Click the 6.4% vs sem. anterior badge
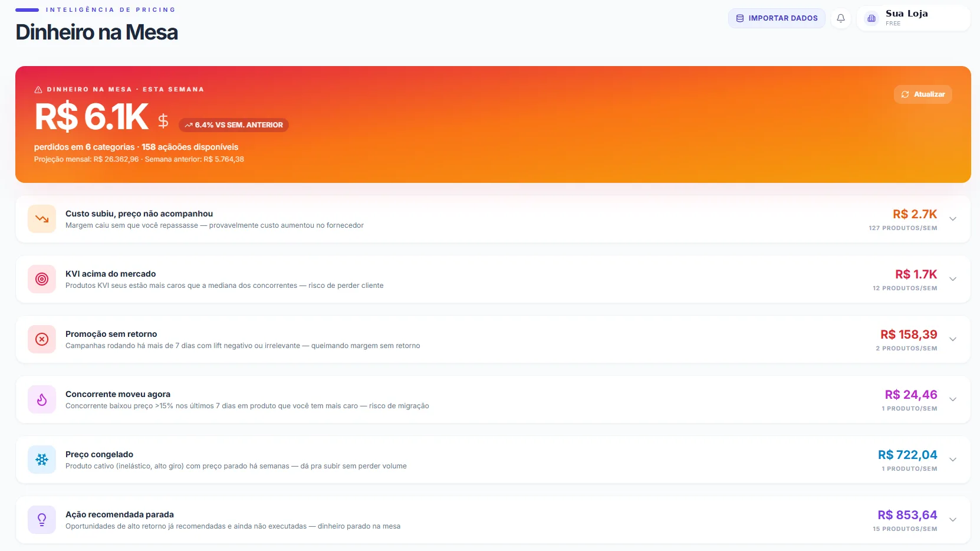This screenshot has width=980, height=551. [x=234, y=125]
